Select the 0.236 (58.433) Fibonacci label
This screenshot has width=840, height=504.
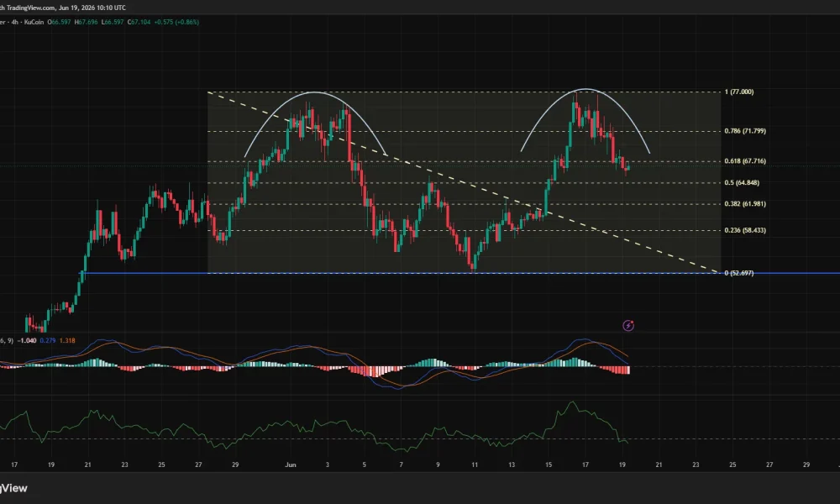(x=744, y=230)
